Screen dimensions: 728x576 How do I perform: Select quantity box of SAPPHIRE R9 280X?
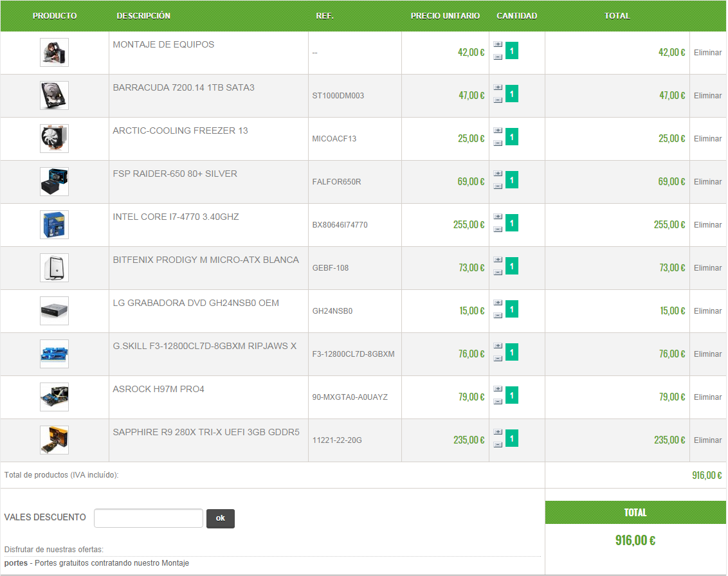pos(512,438)
